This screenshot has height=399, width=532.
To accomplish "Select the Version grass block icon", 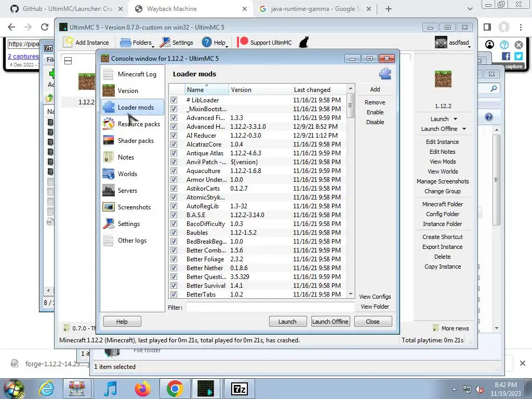I will coord(108,90).
